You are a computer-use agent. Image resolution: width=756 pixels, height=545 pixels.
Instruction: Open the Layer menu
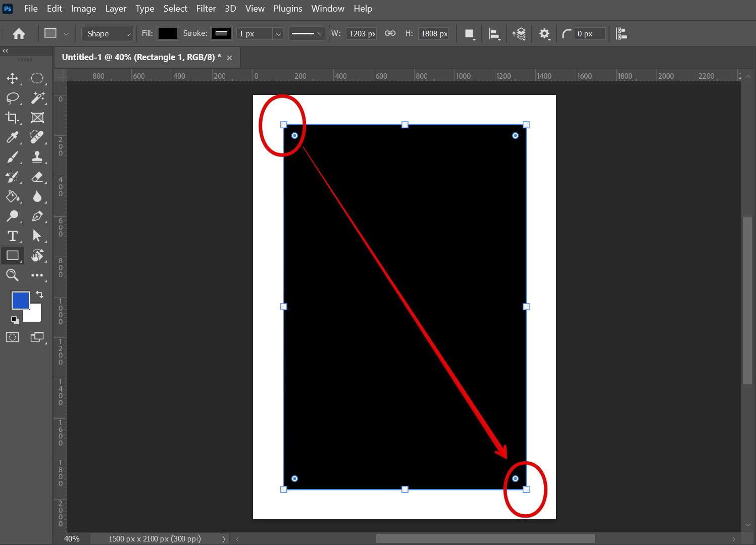click(x=116, y=9)
